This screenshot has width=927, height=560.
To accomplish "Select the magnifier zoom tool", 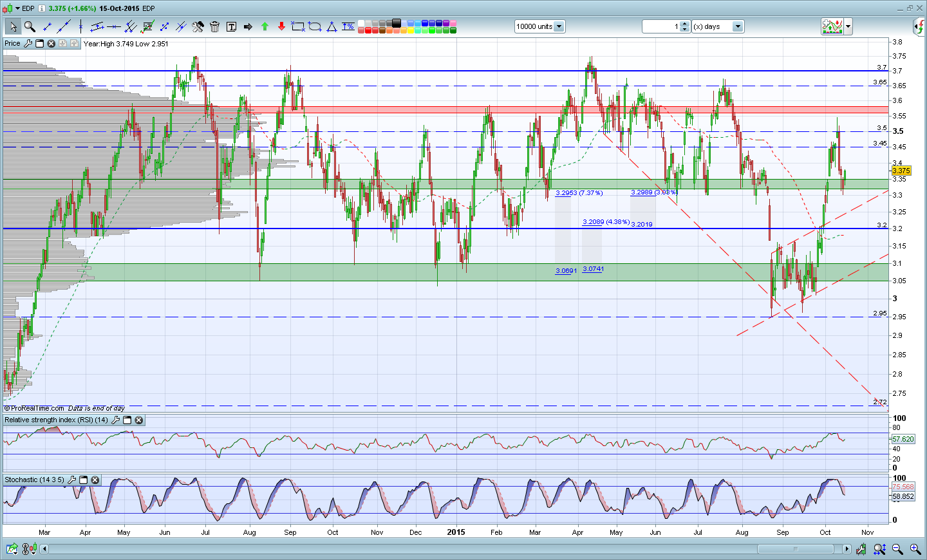I will 30,26.
